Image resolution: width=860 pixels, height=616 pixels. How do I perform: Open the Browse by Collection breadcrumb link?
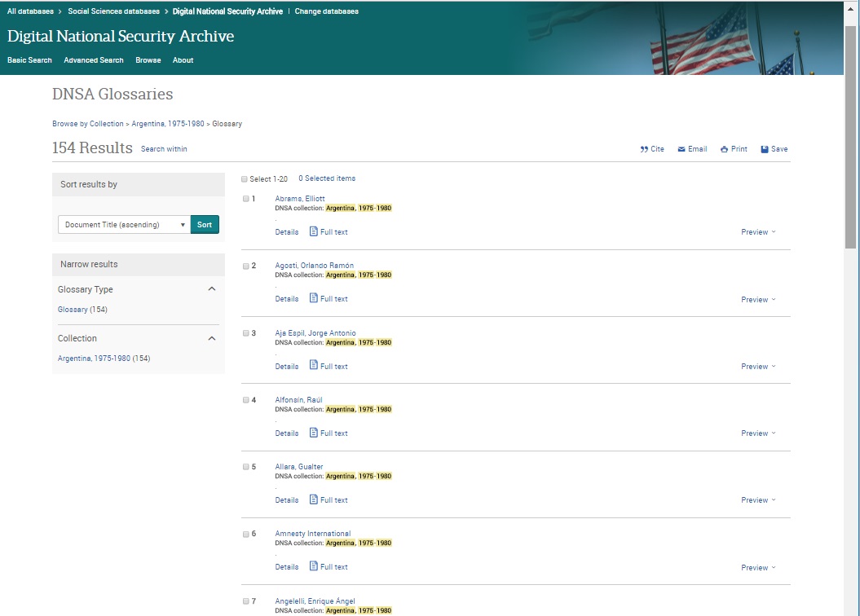click(88, 124)
